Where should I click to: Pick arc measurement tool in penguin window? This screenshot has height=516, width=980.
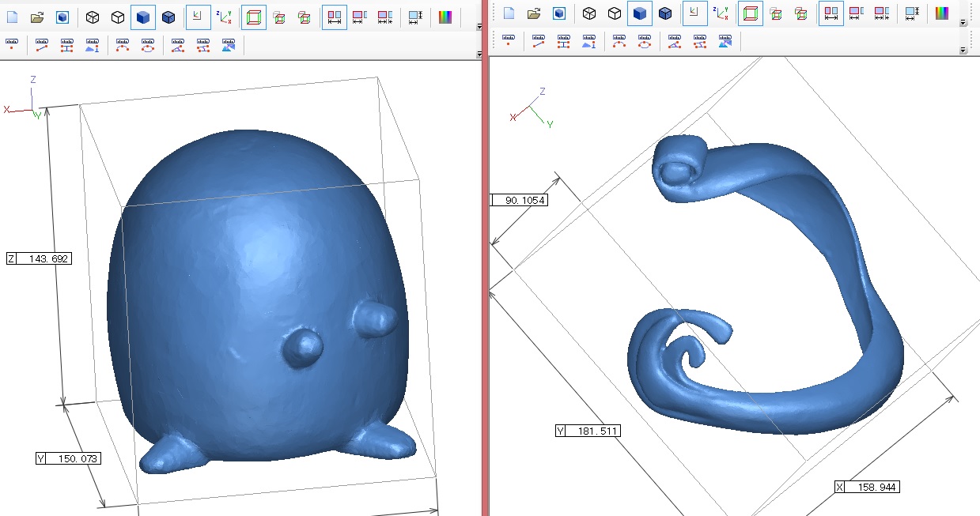click(x=123, y=45)
